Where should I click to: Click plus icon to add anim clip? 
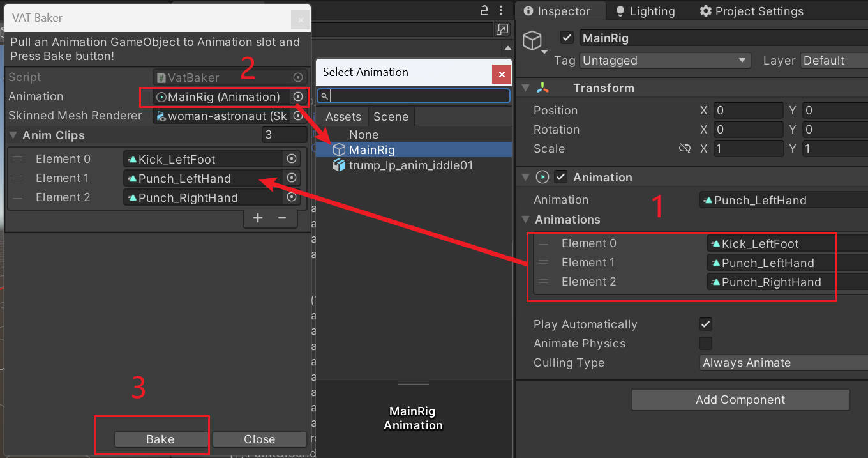click(x=258, y=218)
